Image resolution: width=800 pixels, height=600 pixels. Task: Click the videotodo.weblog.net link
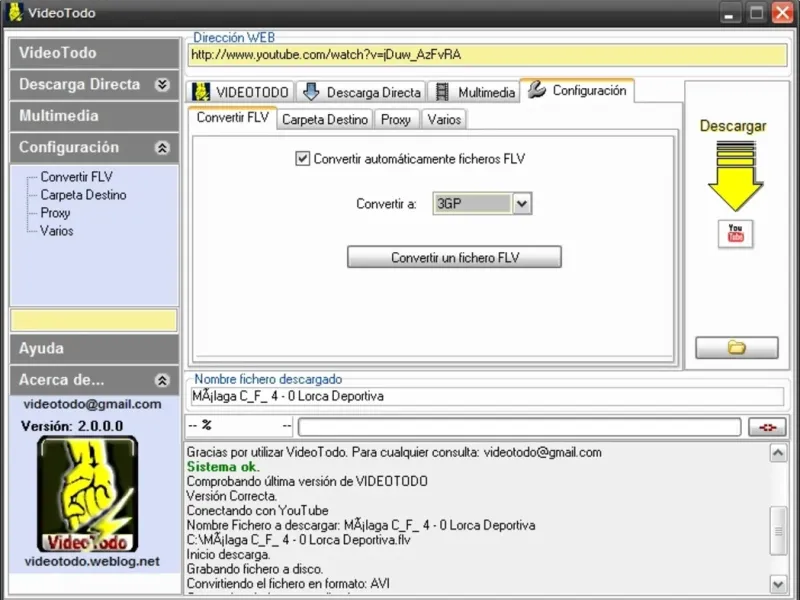coord(92,562)
